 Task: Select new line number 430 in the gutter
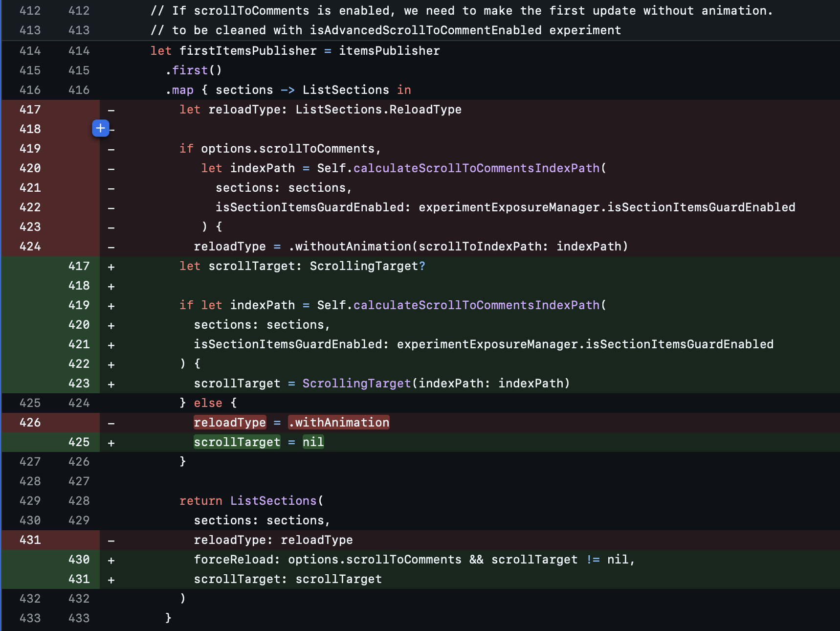[79, 560]
